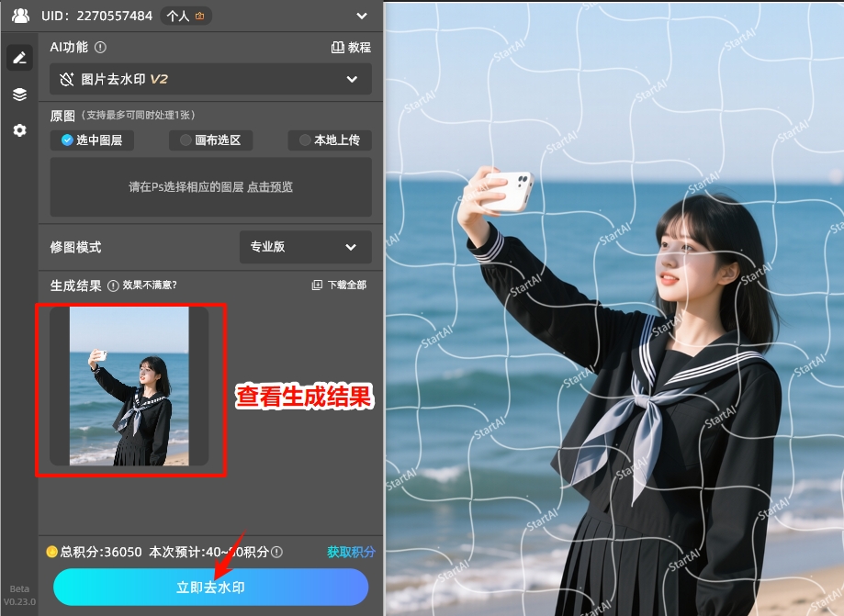This screenshot has width=844, height=616.
Task: Open settings via the gear icon
Action: [20, 130]
